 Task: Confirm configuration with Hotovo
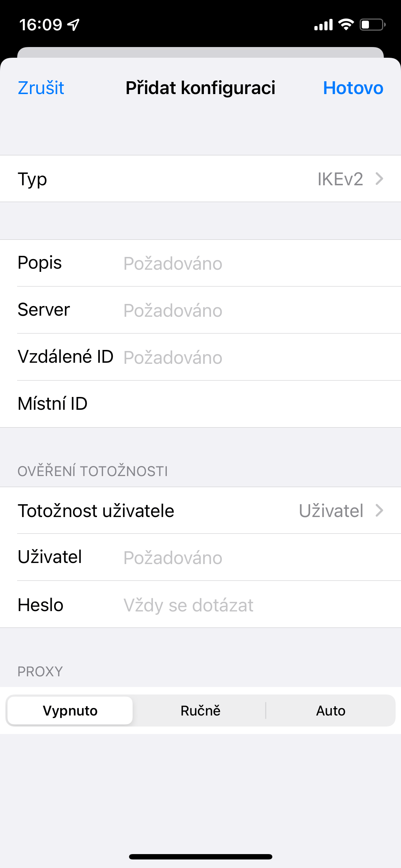(x=353, y=88)
